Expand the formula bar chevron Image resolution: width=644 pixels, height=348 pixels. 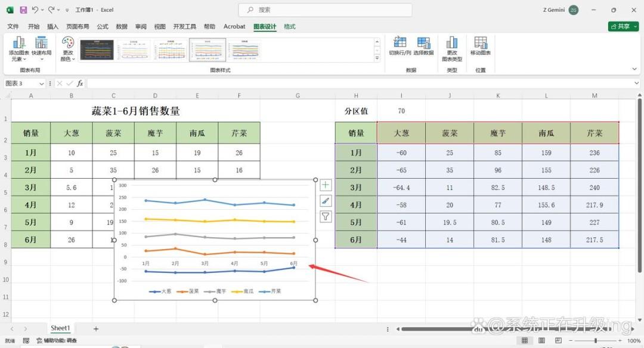point(636,83)
